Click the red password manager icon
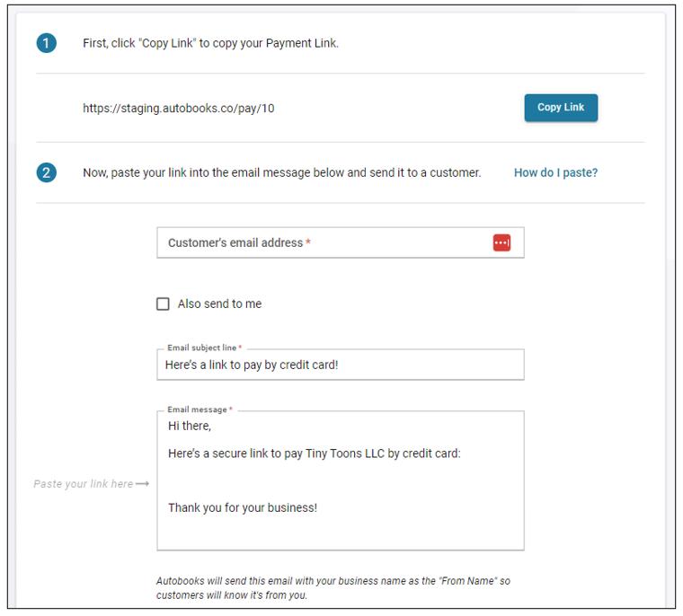 [501, 242]
